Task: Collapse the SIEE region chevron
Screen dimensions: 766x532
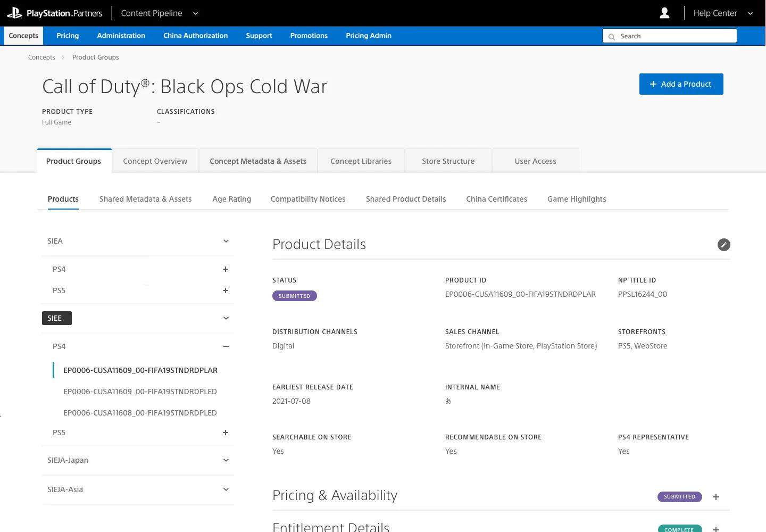Action: 226,318
